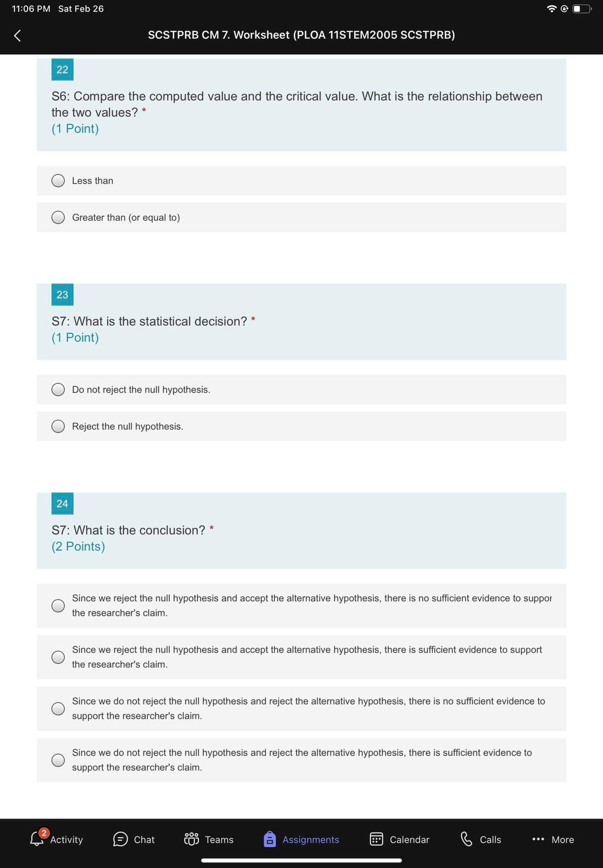The height and width of the screenshot is (868, 603).
Task: Select Greater than (or equal to)
Action: pyautogui.click(x=58, y=217)
